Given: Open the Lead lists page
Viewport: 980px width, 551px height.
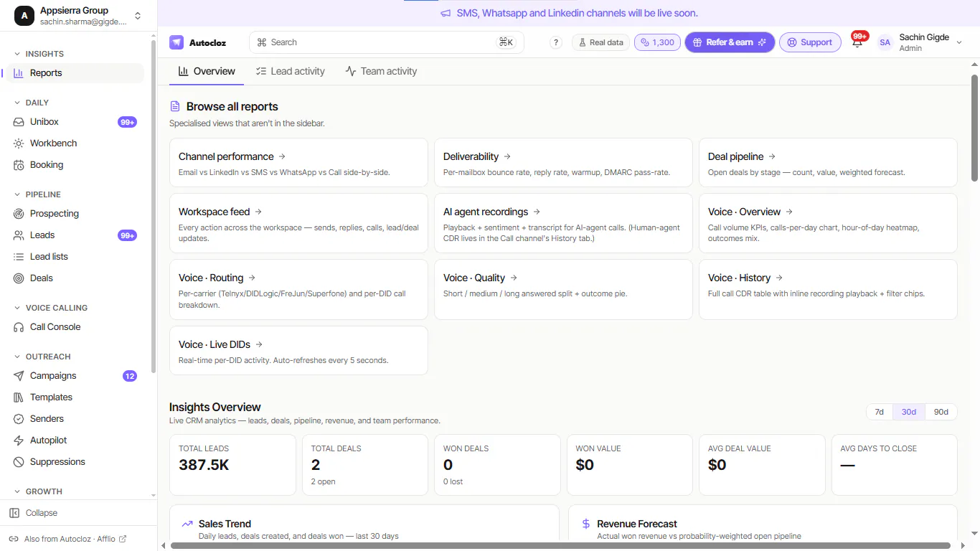Looking at the screenshot, I should coord(75,257).
